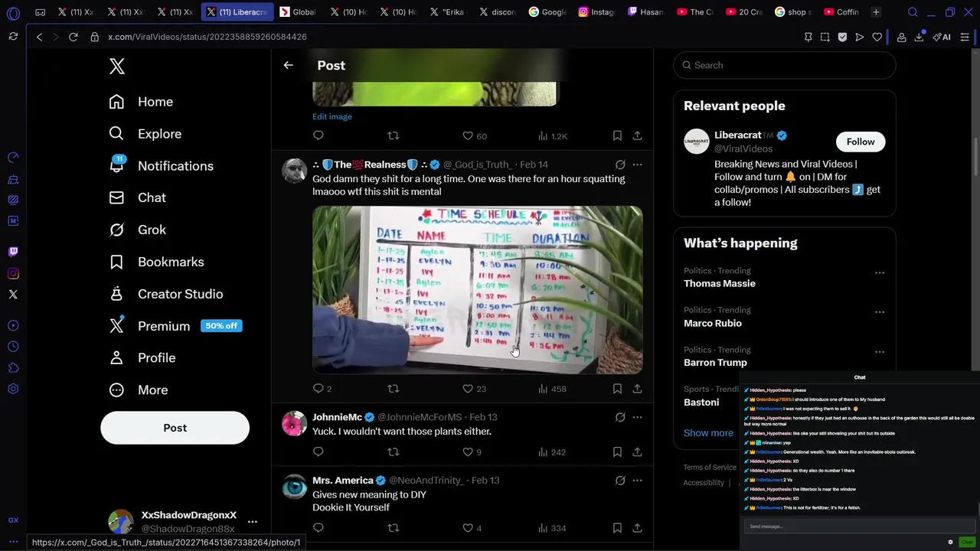Reload the page in browser toolbar
The height and width of the screenshot is (551, 980).
73,37
